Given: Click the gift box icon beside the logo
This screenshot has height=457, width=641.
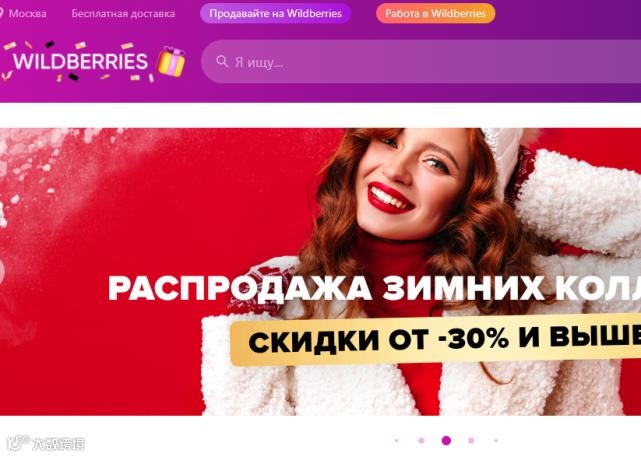Looking at the screenshot, I should 172,61.
